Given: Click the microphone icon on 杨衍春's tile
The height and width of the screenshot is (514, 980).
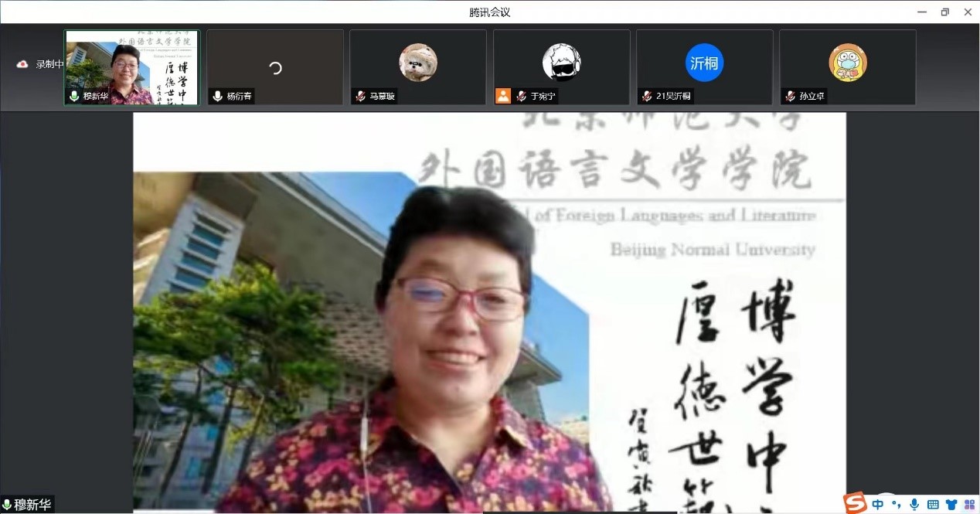Looking at the screenshot, I should (x=217, y=97).
